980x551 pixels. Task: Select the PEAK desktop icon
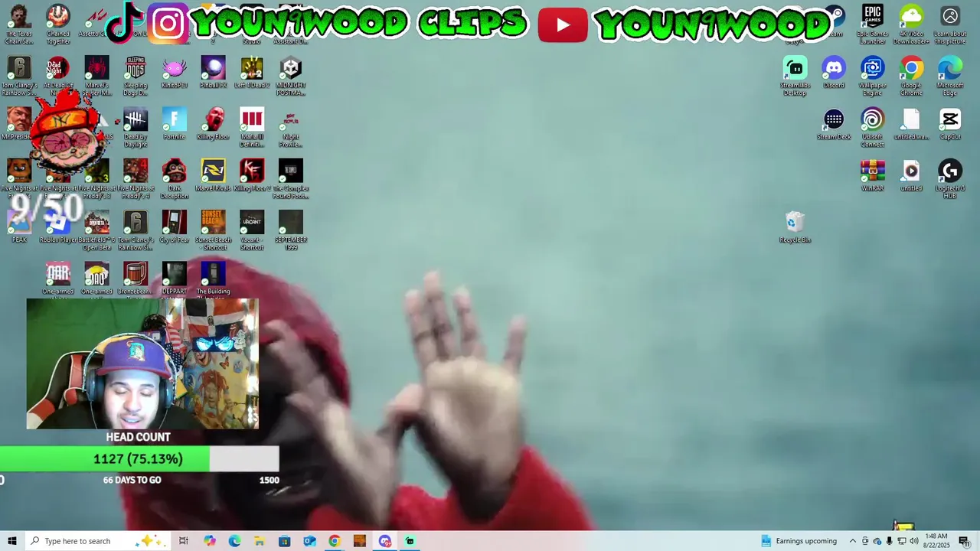[x=19, y=227]
